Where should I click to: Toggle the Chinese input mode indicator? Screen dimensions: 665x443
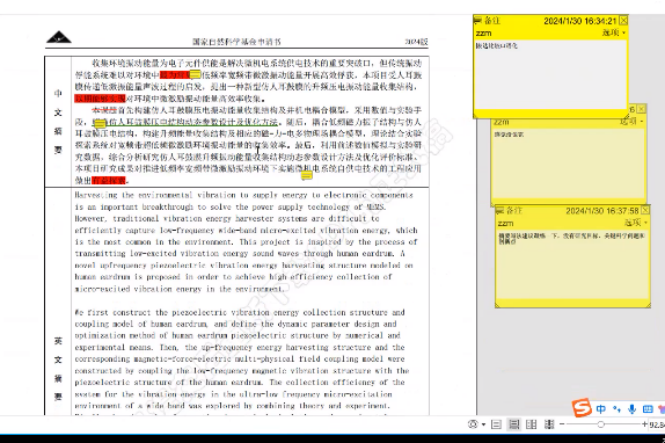tap(600, 409)
